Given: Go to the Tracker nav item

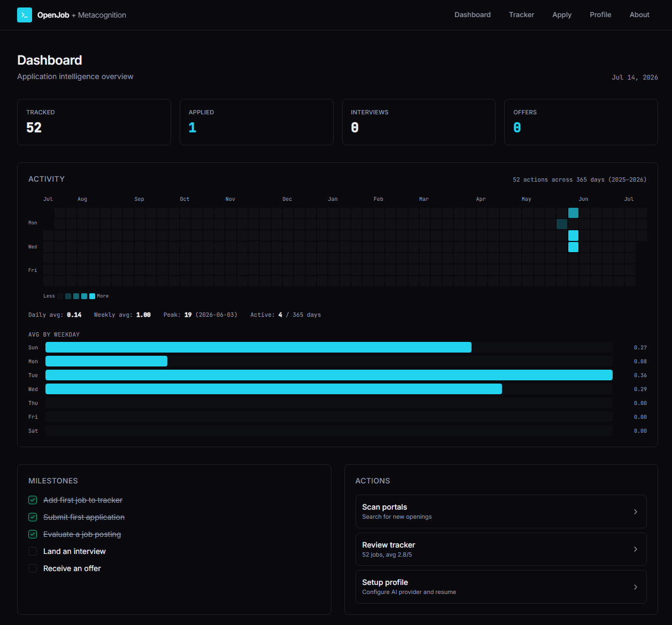Looking at the screenshot, I should 521,15.
